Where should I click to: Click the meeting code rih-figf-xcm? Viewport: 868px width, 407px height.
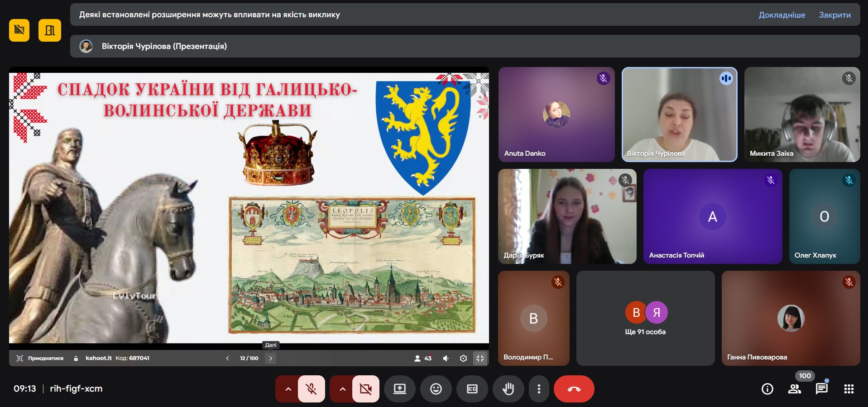coord(76,388)
